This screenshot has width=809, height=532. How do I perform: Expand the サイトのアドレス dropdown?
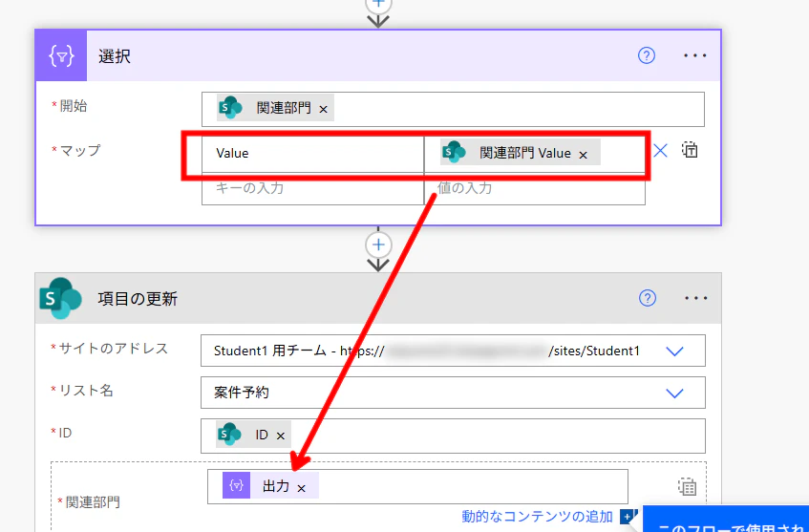pos(675,351)
